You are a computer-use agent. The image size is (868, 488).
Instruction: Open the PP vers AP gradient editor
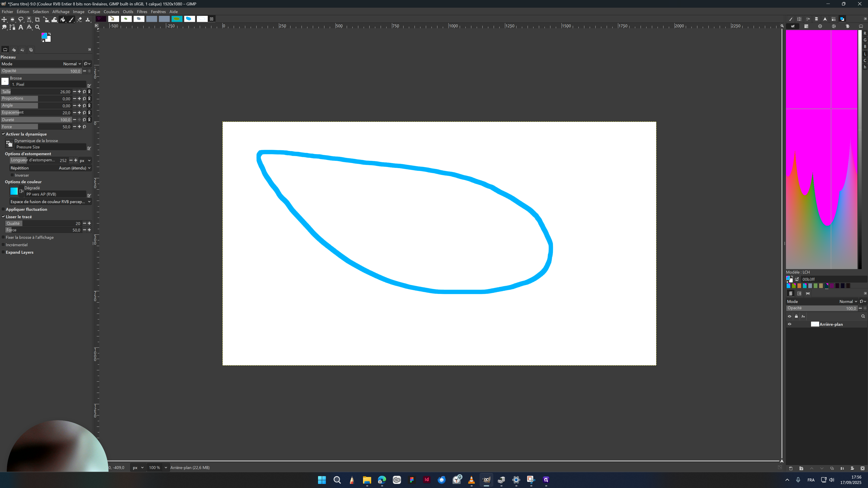click(89, 195)
